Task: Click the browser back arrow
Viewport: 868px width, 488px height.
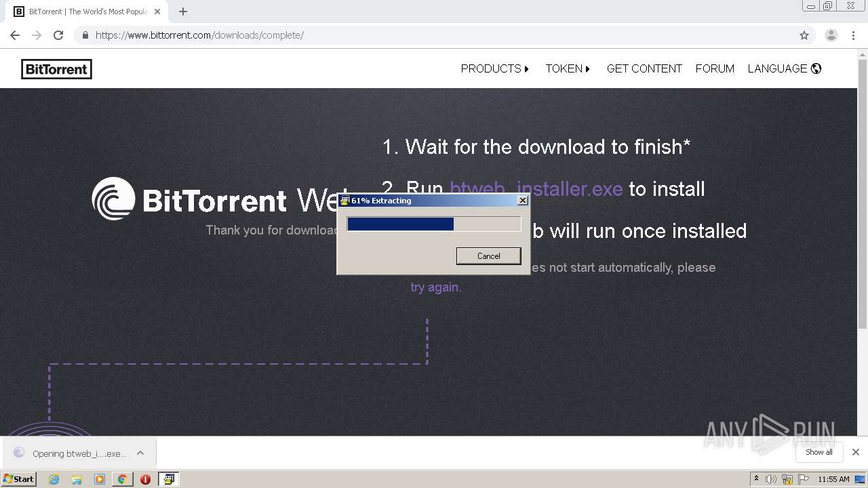Action: pos(15,35)
